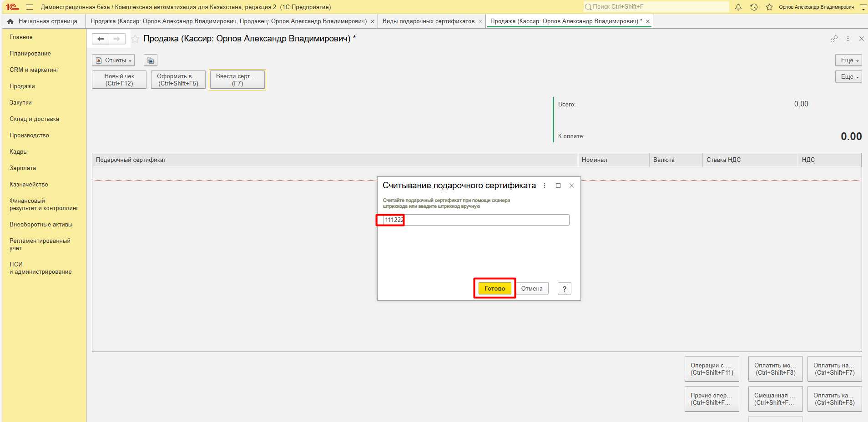868x422 pixels.
Task: Expand the top Еще dropdown
Action: coord(848,60)
